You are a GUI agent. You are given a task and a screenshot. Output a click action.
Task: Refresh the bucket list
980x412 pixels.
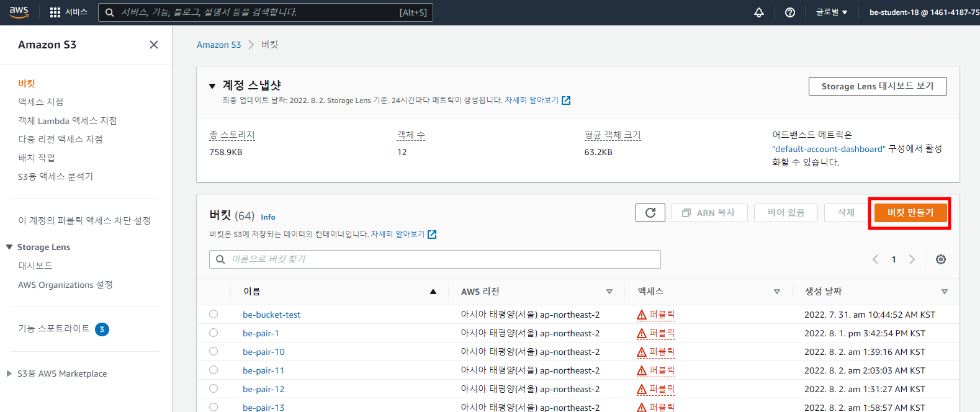(x=650, y=213)
